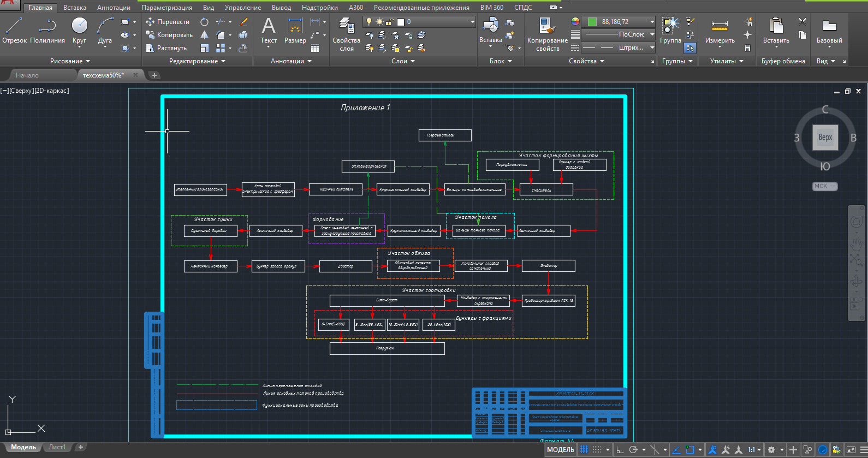Screen dimensions: 868x458
Task: Expand the Редактирование panel
Action: (x=197, y=61)
